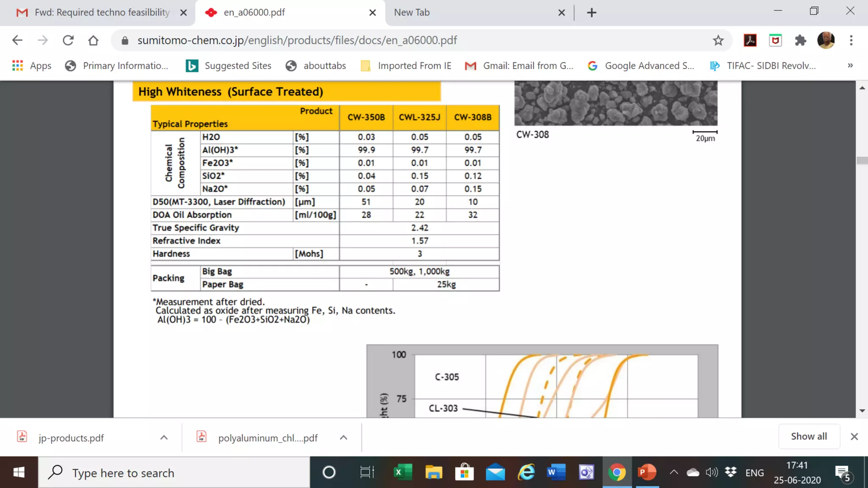Screen dimensions: 868x488
Task: Click the CWL-325J column header
Action: point(420,117)
